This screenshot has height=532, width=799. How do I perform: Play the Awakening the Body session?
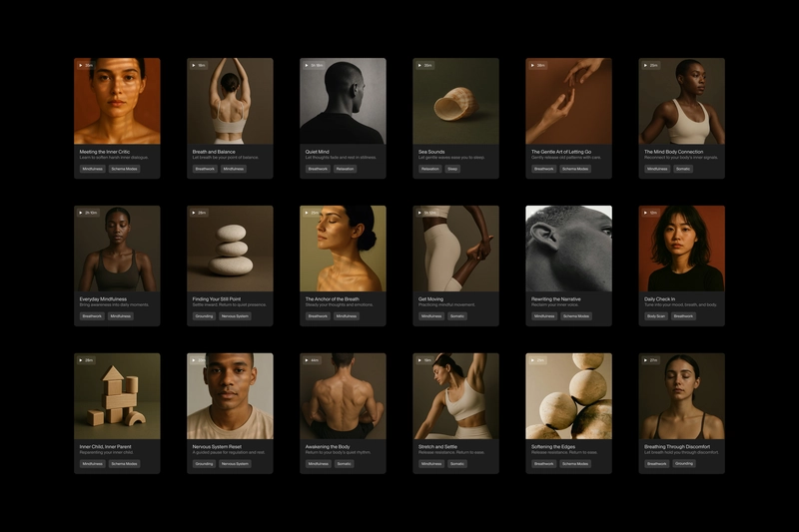tap(307, 360)
